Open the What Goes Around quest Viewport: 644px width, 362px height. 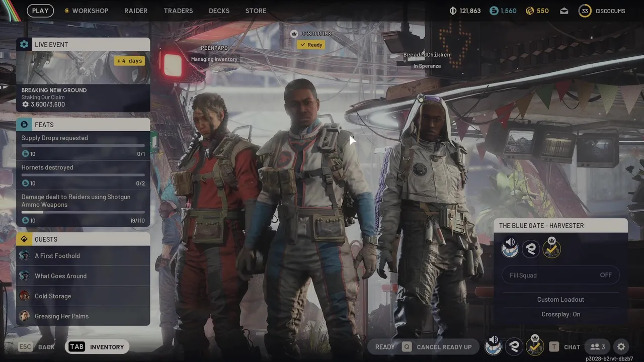pos(83,276)
